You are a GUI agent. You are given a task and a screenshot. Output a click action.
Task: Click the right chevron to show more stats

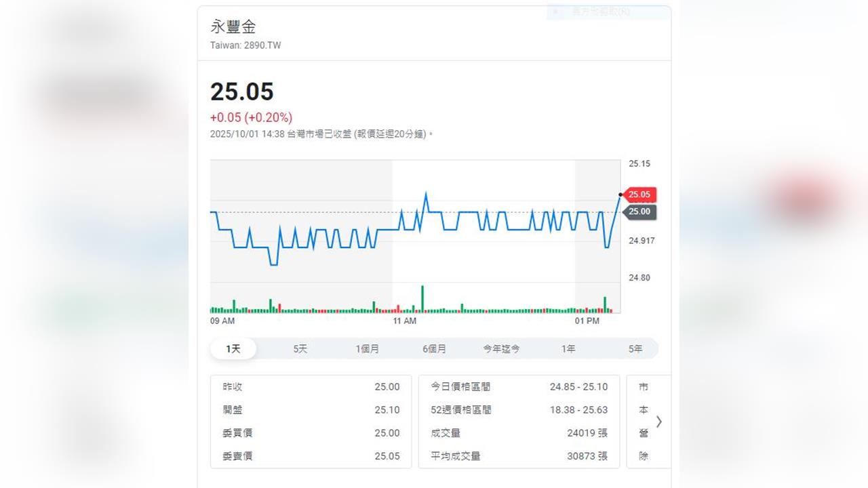click(x=658, y=422)
